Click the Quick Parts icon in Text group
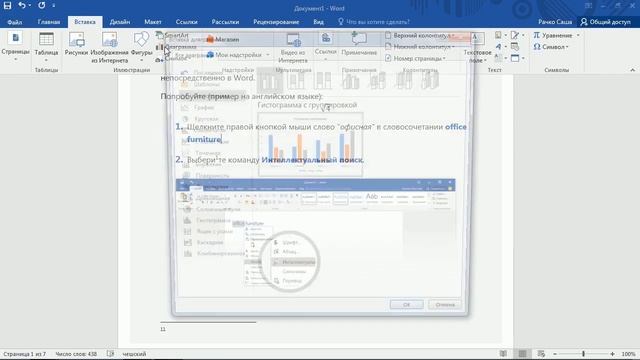The width and height of the screenshot is (640, 360). click(x=498, y=36)
